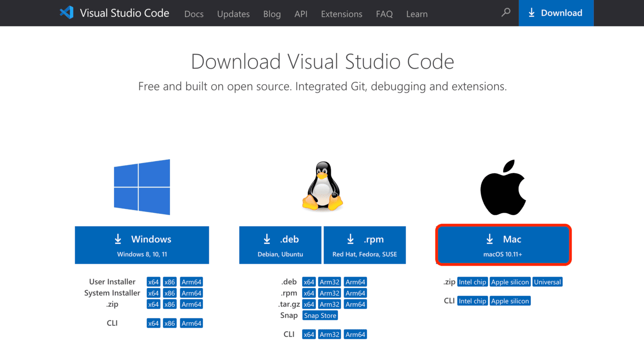Click the large Windows logo image

[x=142, y=187]
